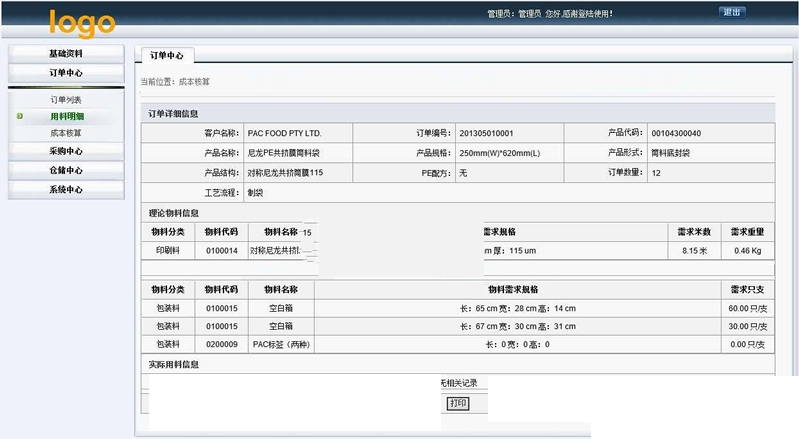Viewport: 799px width, 439px height.
Task: Click the 退出 logout button
Action: tap(731, 13)
